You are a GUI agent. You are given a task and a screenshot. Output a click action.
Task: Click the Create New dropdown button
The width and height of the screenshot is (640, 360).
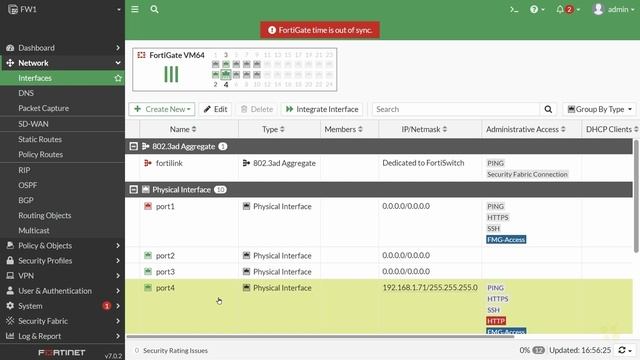pos(162,109)
